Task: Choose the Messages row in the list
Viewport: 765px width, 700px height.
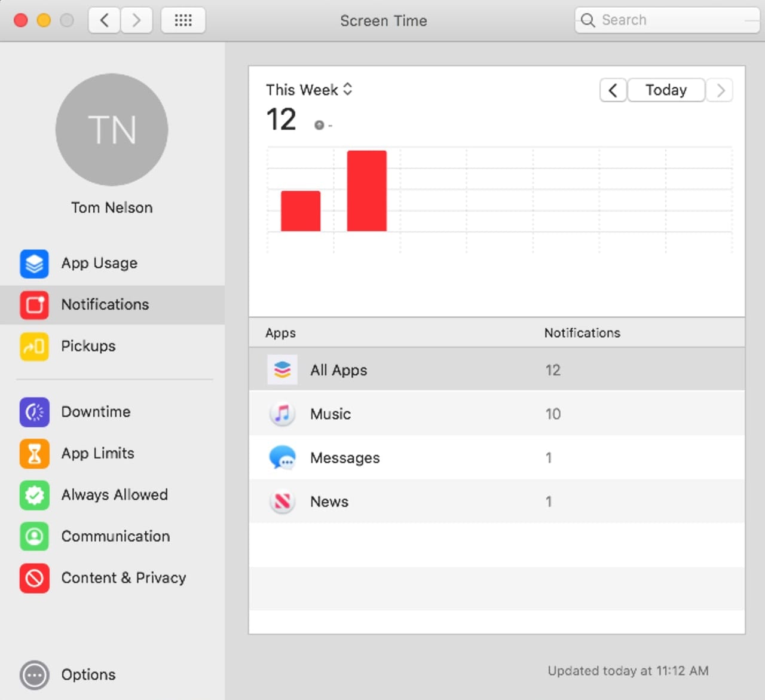Action: [x=496, y=458]
